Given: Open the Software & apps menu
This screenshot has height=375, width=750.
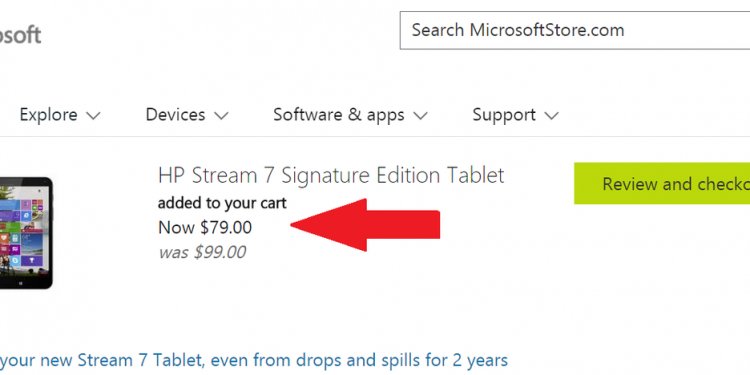Looking at the screenshot, I should coord(339,115).
